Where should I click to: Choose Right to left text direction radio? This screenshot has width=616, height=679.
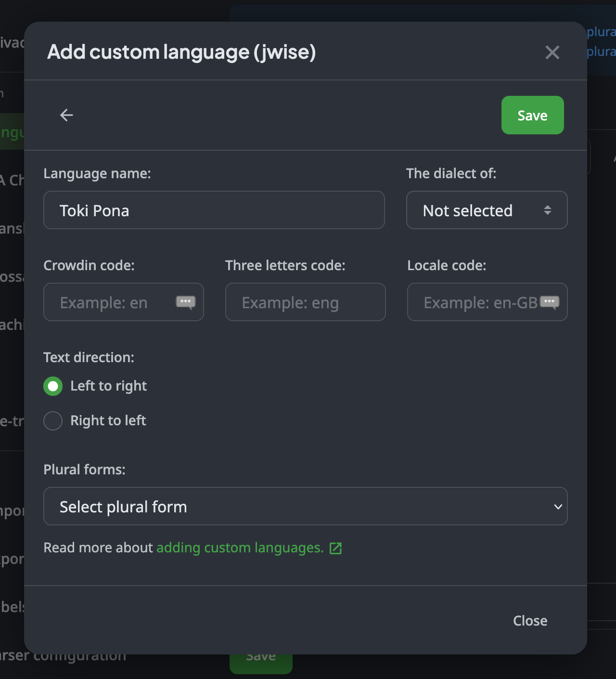pyautogui.click(x=53, y=421)
